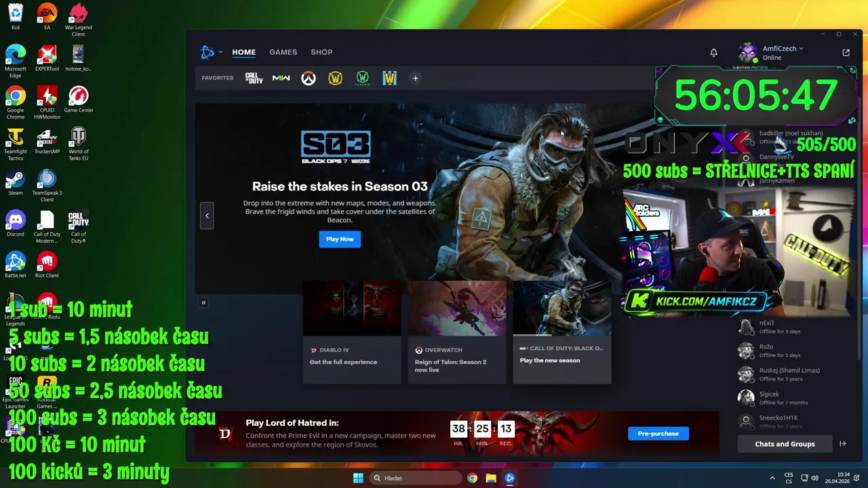Viewport: 868px width, 488px height.
Task: Open the EXPERTool desktop icon
Action: [x=47, y=59]
